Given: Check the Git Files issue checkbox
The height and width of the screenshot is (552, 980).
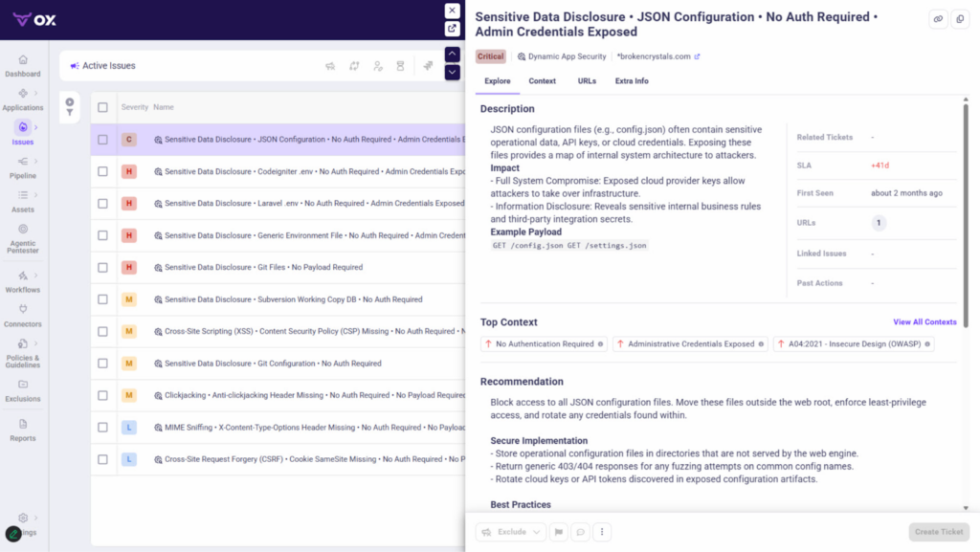Looking at the screenshot, I should tap(102, 267).
